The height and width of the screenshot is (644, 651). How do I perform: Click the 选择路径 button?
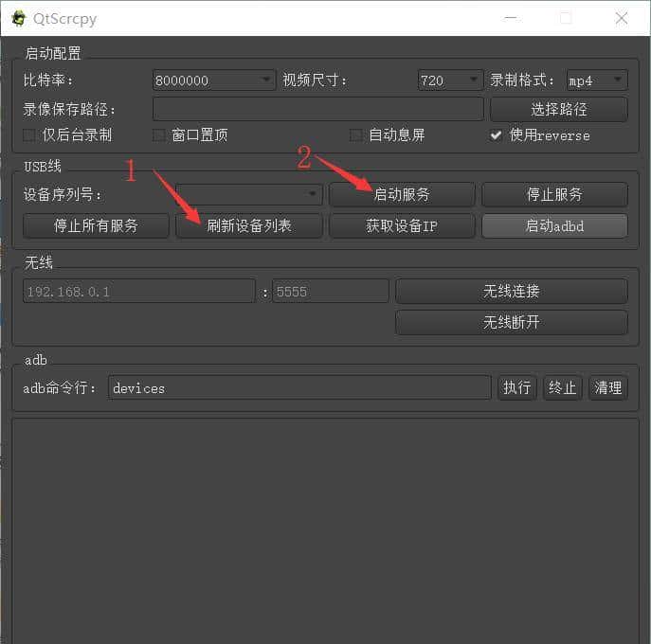(558, 110)
